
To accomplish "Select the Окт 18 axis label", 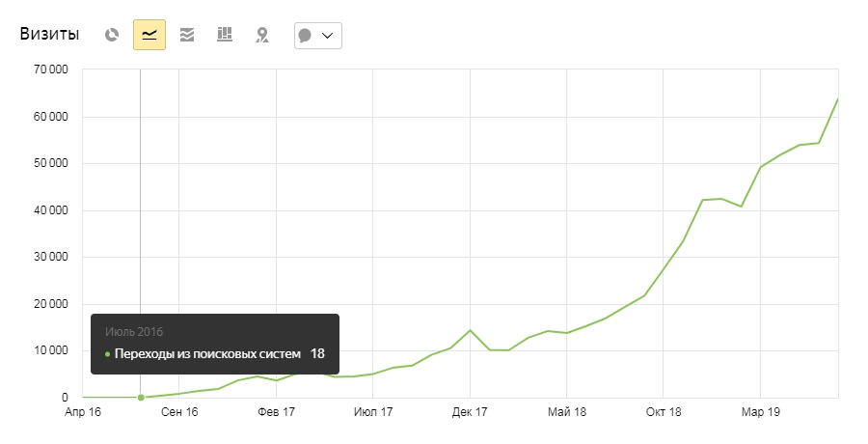I will [x=664, y=412].
